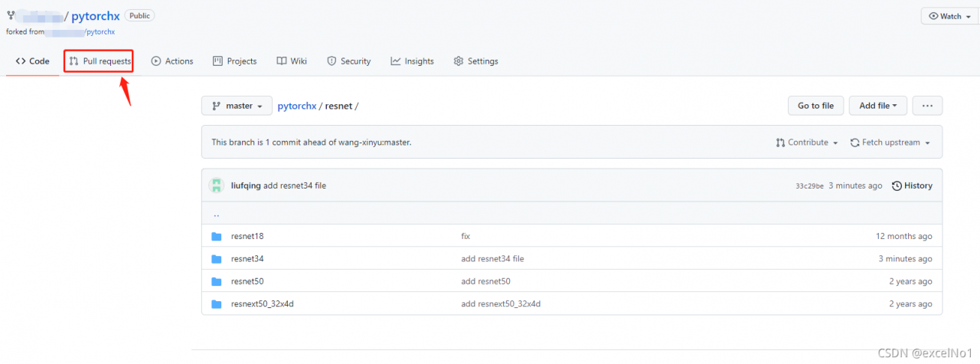Navigate to parent directory '..' row

tap(216, 215)
